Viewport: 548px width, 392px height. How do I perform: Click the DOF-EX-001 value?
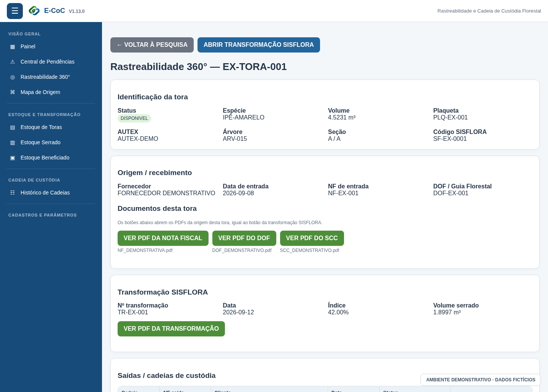tap(451, 193)
